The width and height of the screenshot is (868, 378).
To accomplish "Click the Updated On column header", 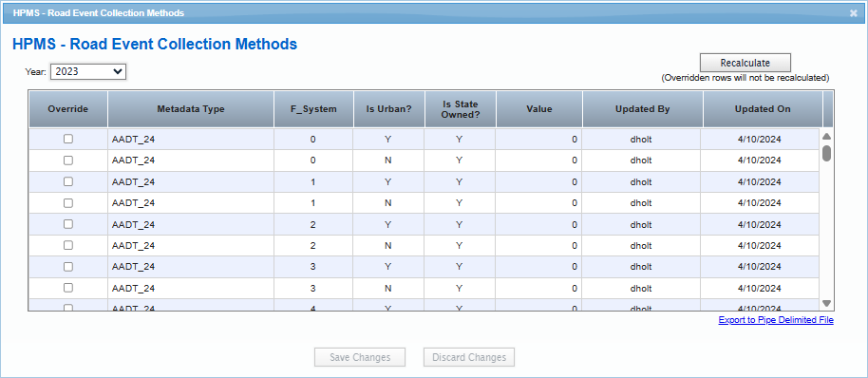I will (x=763, y=109).
